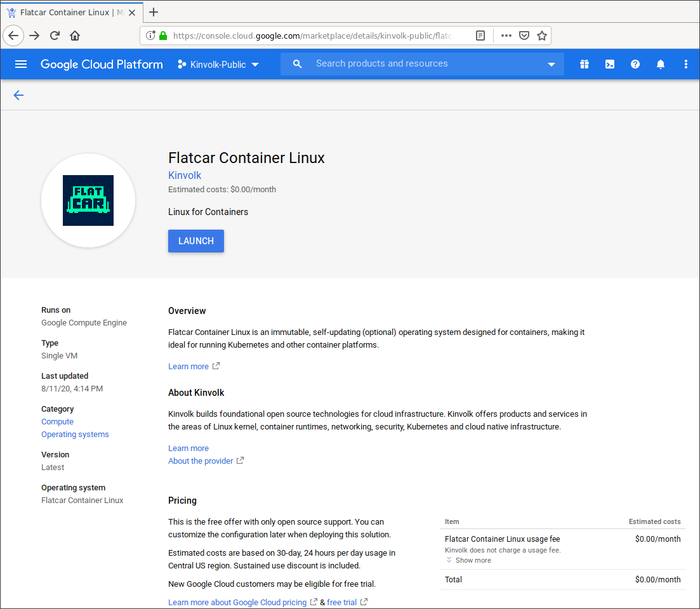Activate the Cloud Shell terminal icon
The image size is (700, 609).
610,63
